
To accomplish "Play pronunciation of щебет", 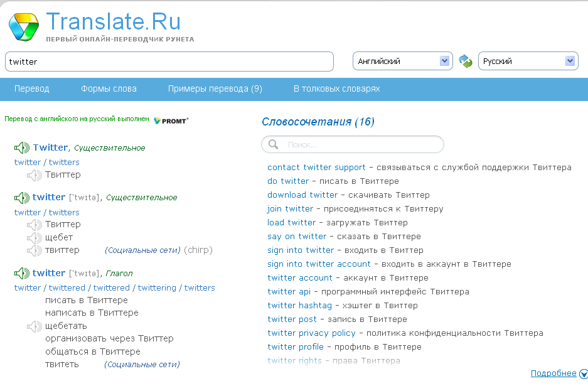I will (x=35, y=238).
